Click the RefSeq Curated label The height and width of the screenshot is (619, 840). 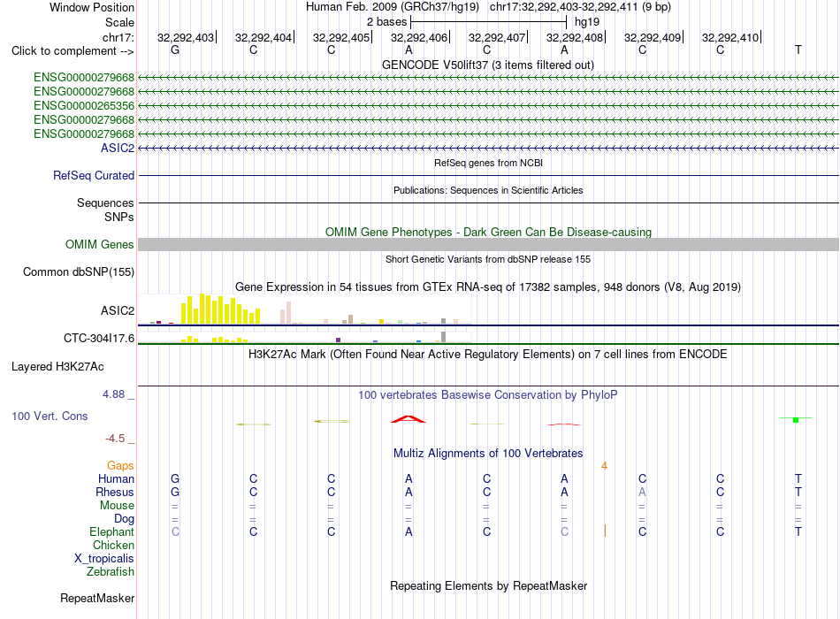click(94, 175)
